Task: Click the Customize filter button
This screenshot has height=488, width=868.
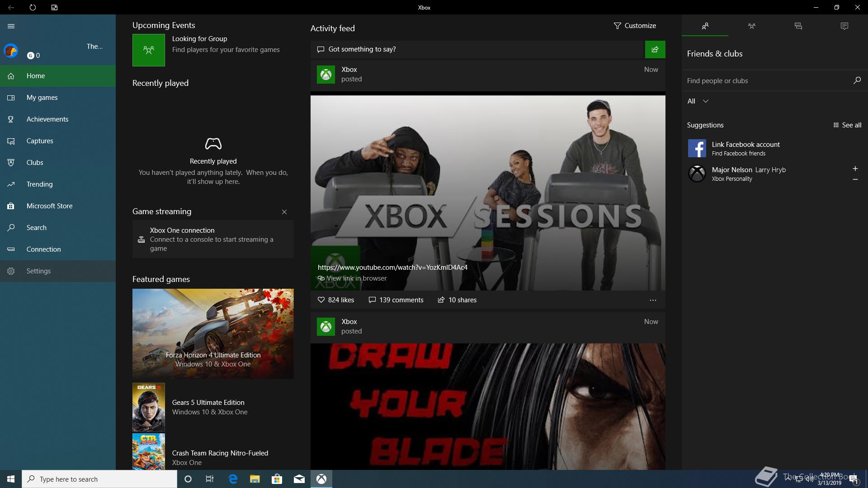Action: point(635,26)
